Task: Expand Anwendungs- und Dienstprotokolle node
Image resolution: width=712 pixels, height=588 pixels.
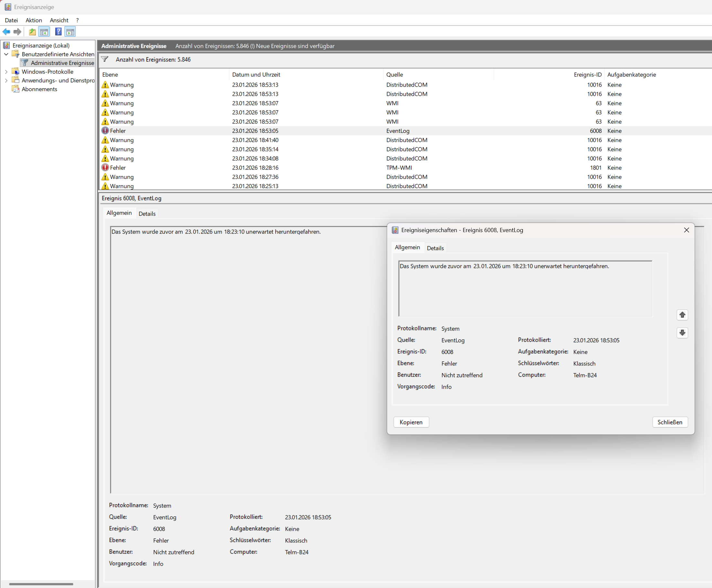Action: tap(6, 80)
